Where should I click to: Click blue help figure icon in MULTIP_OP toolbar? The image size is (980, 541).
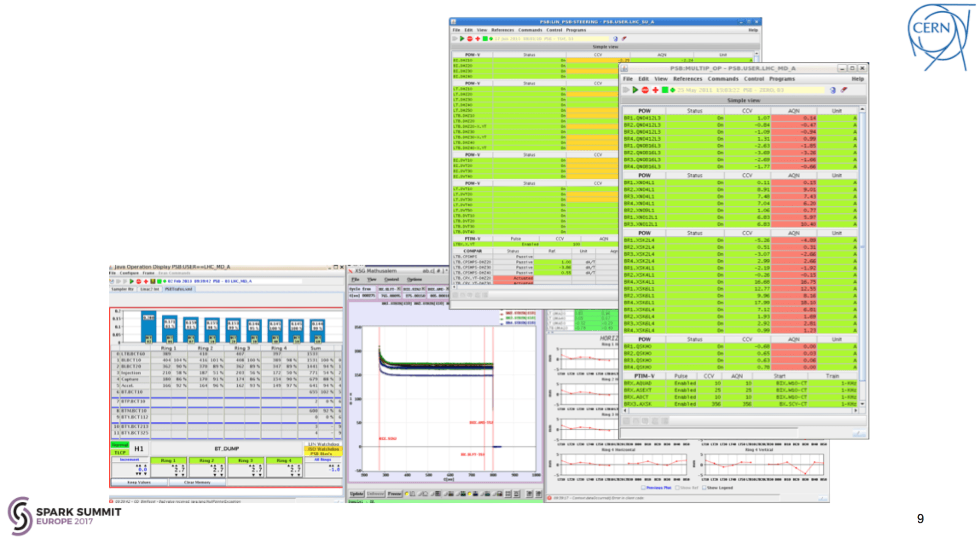tap(832, 90)
